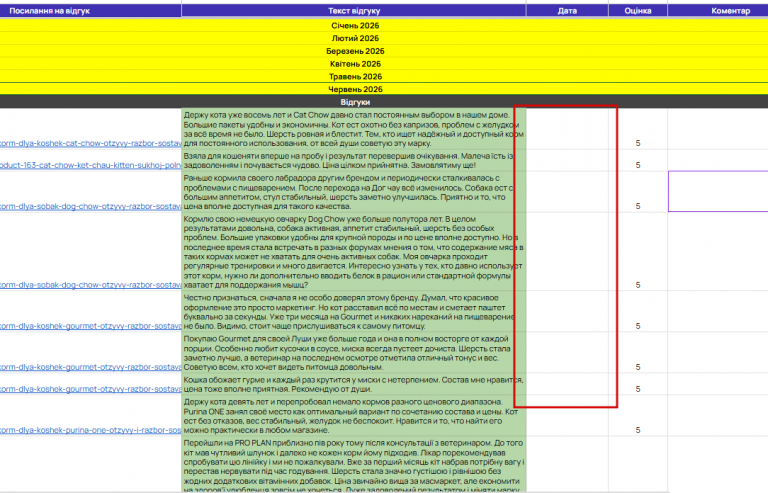768x493 pixels.
Task: Open the cat-chow-otzyvy review link
Action: (x=91, y=143)
